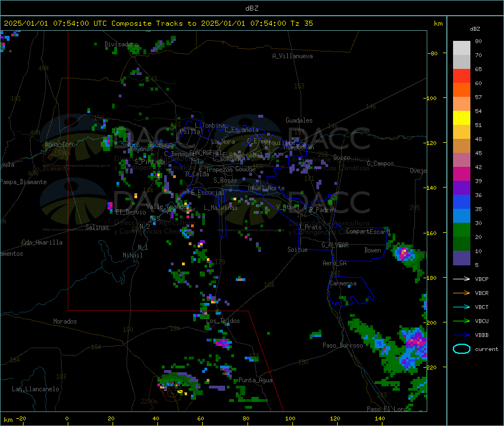Screen dimensions: 504x426
Task: Click the cyan 'current' ellipse legend icon
Action: coord(461,349)
